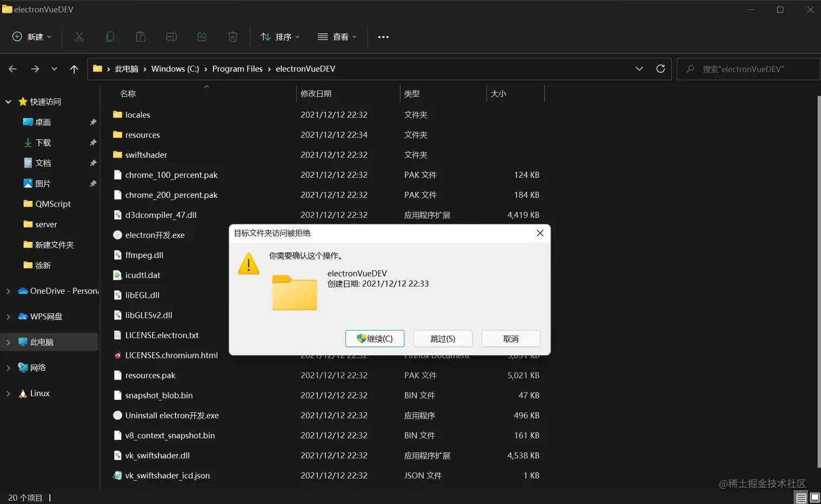
Task: Select the swiftshader folder row
Action: 327,155
